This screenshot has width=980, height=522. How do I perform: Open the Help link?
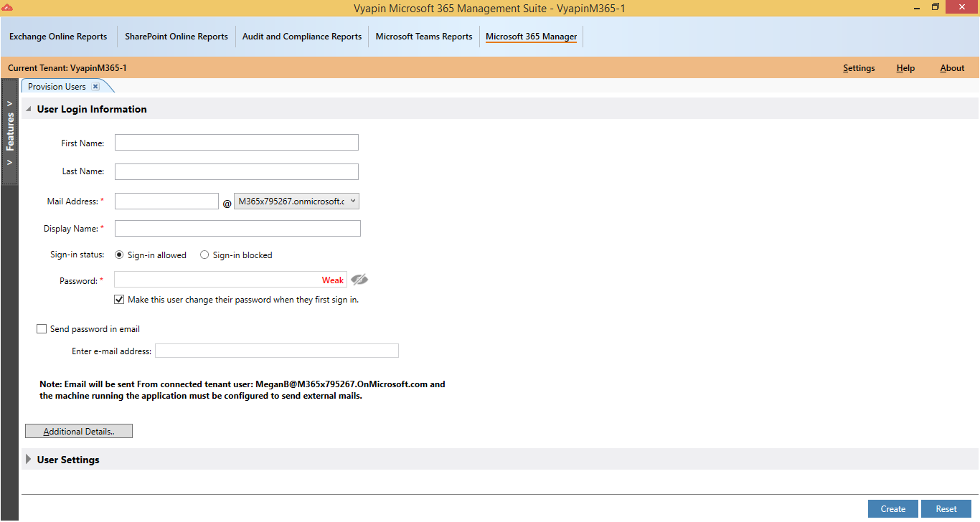coord(905,68)
